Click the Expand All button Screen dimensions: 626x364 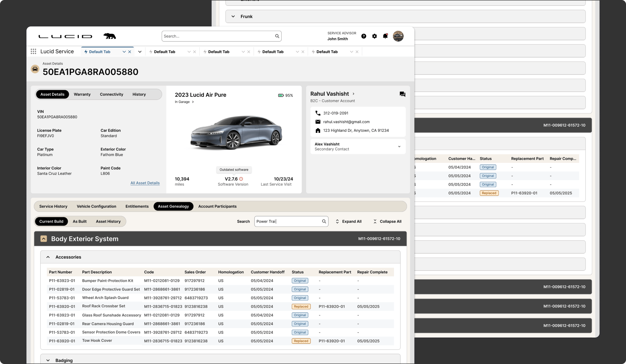[348, 221]
